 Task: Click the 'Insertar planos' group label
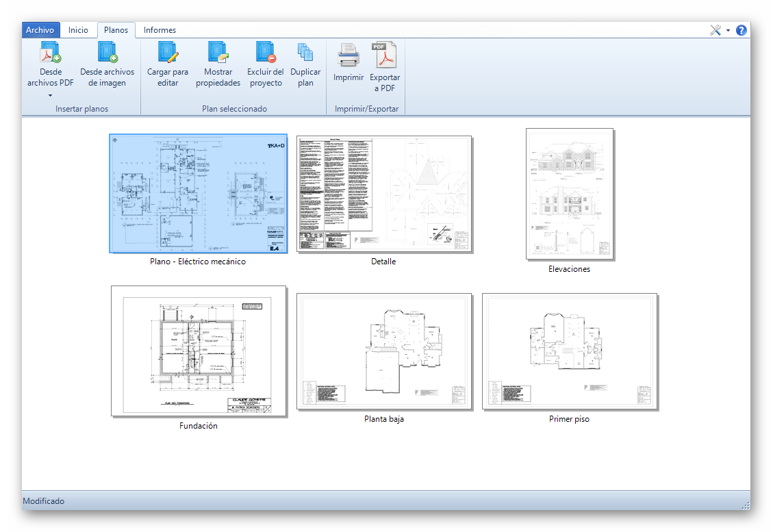pos(82,108)
